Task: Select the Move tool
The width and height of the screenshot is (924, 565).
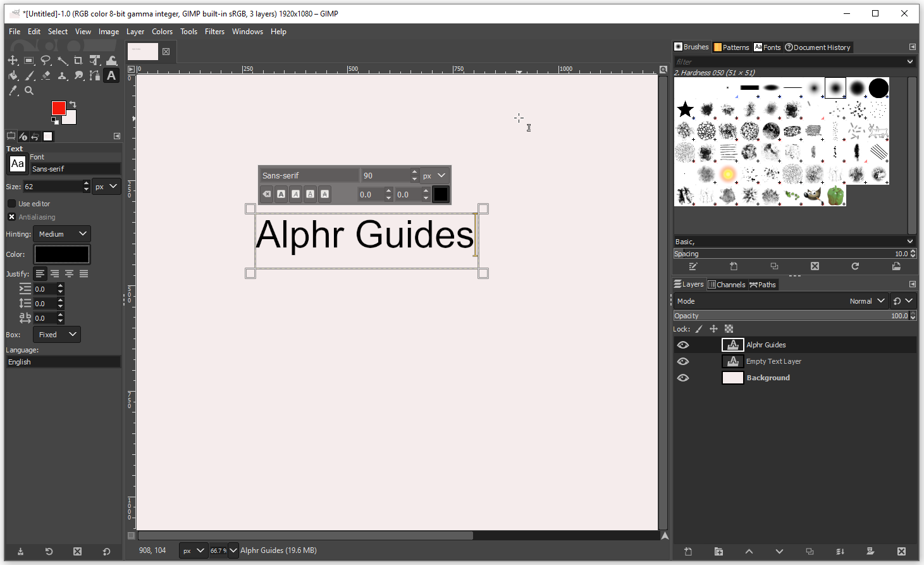Action: 13,61
